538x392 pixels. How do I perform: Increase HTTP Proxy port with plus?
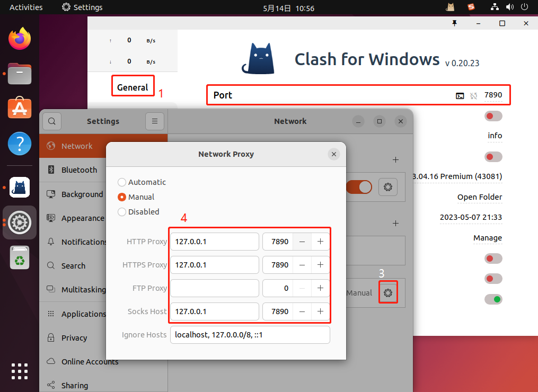[321, 242]
